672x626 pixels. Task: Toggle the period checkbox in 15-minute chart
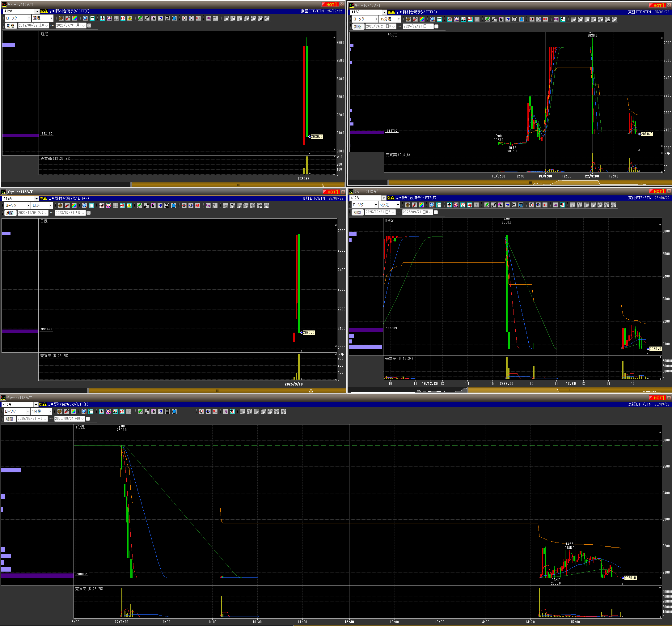click(x=436, y=26)
